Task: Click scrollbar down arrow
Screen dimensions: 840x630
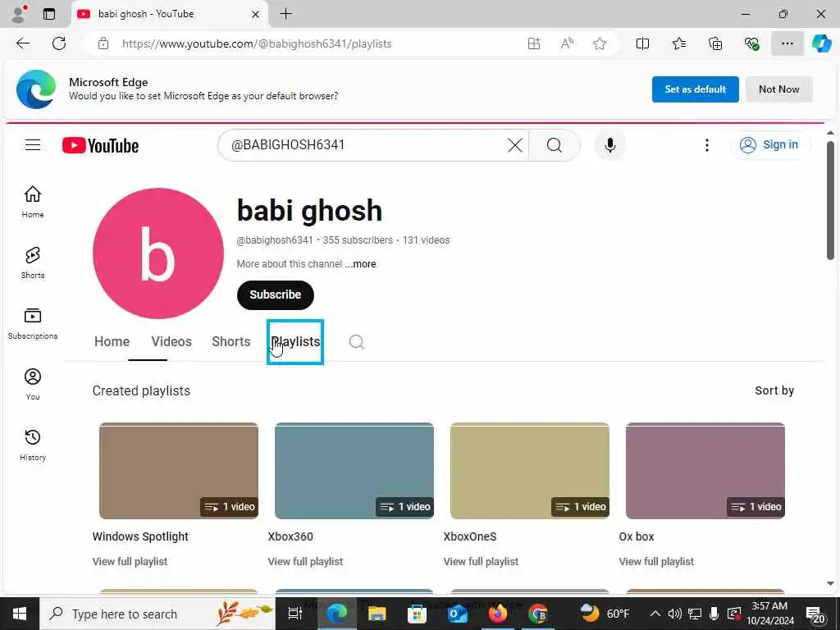Action: click(830, 583)
